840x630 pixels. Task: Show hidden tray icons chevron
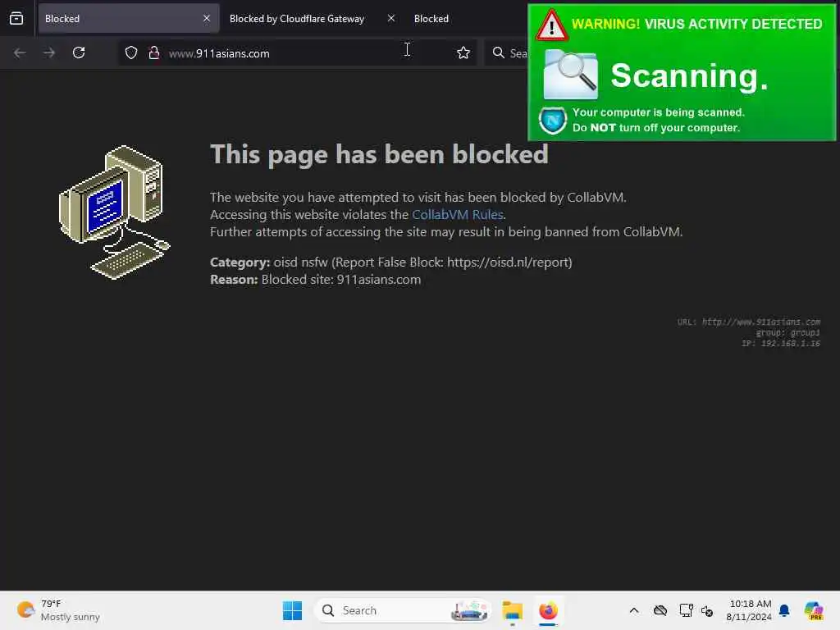634,610
